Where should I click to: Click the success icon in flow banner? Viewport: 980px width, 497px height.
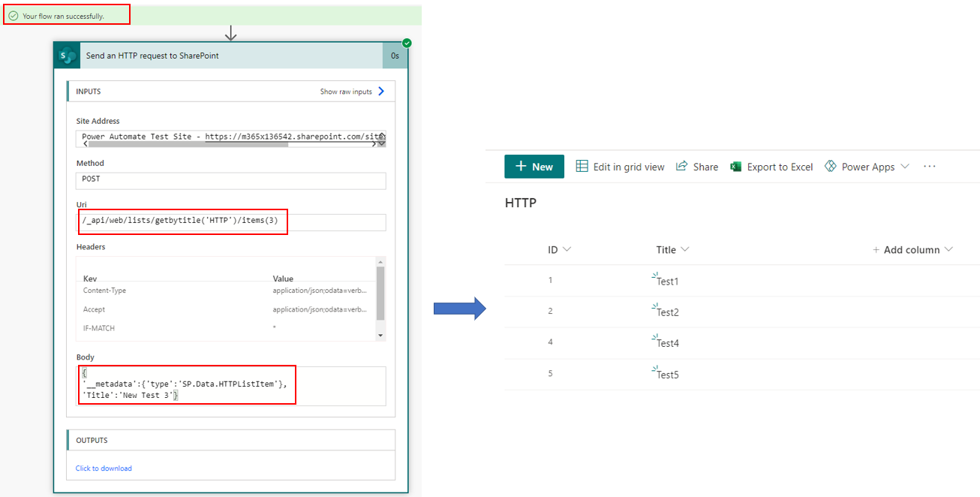pos(13,16)
